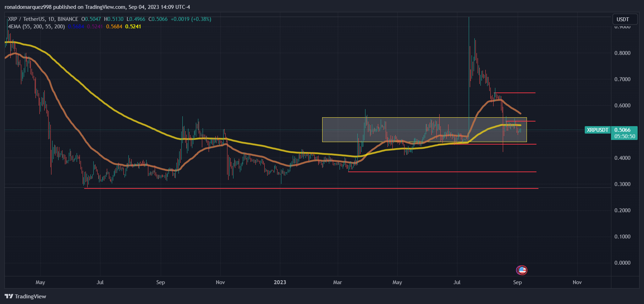Click the 05:50:50 bar countdown timer
This screenshot has width=644, height=304.
pyautogui.click(x=625, y=136)
